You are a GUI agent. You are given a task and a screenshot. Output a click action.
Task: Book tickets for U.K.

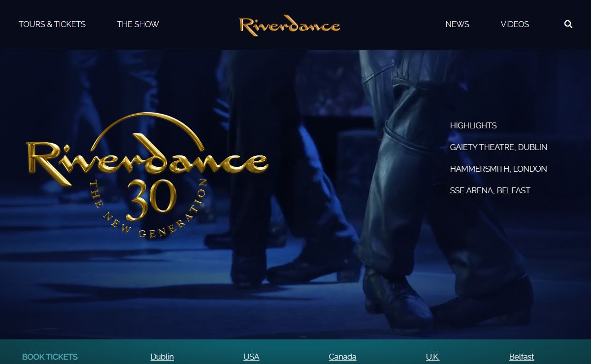[x=432, y=357]
